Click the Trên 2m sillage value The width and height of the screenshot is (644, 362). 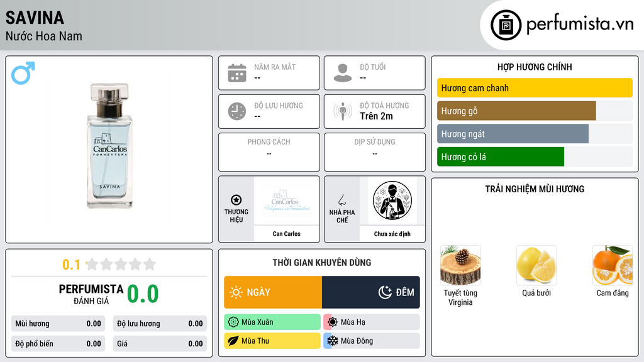click(376, 116)
